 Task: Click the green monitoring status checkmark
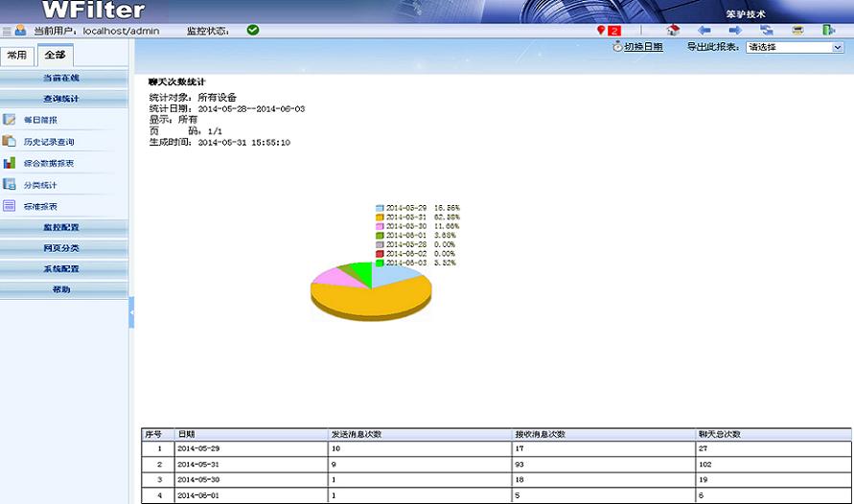253,31
